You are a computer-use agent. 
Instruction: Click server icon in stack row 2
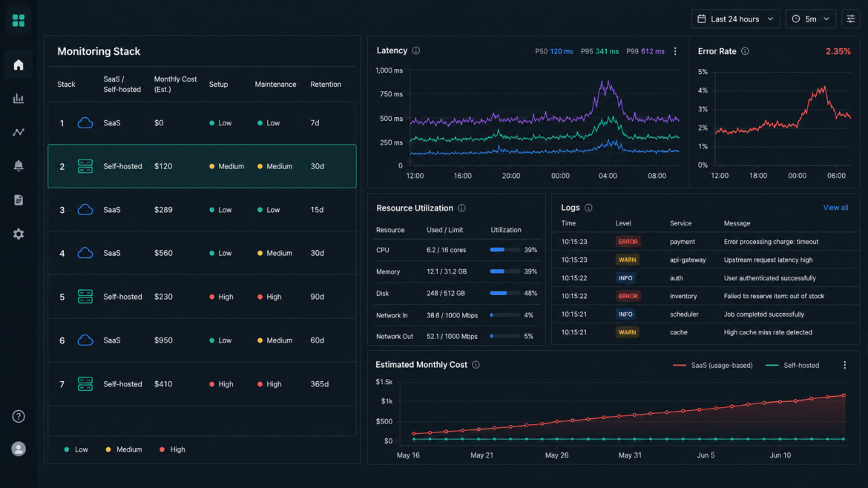pyautogui.click(x=85, y=166)
